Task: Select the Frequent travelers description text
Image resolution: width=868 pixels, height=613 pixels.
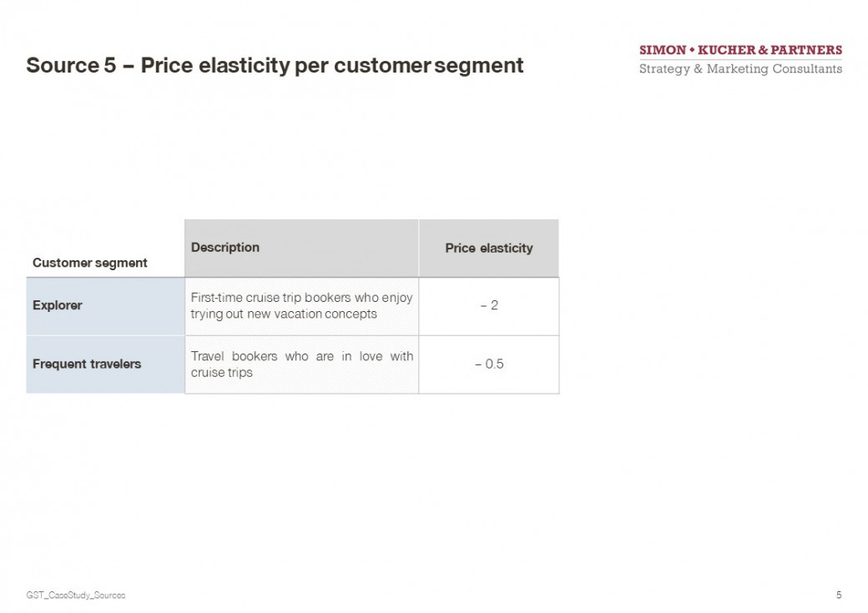Action: click(x=301, y=364)
